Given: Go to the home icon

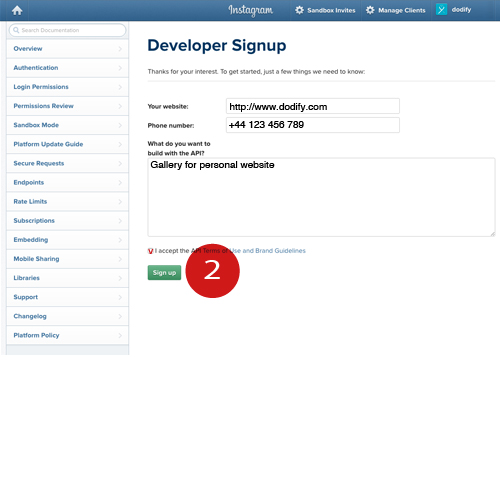Looking at the screenshot, I should point(17,10).
